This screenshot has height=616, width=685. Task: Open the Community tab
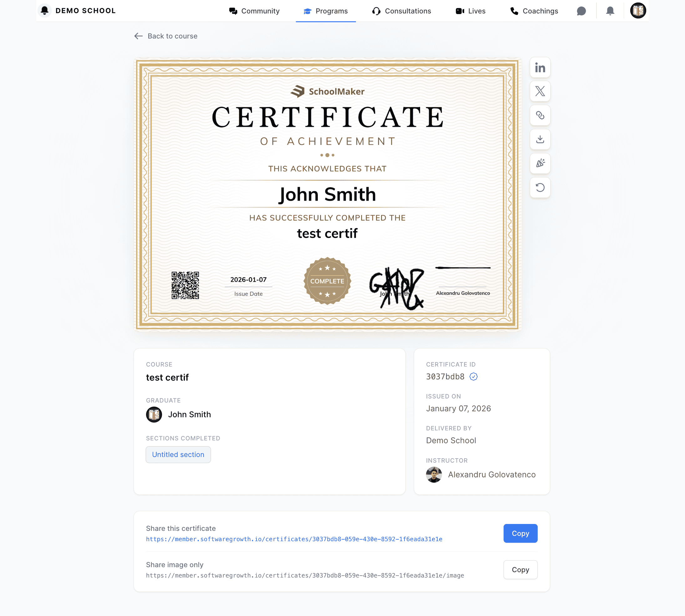(254, 11)
